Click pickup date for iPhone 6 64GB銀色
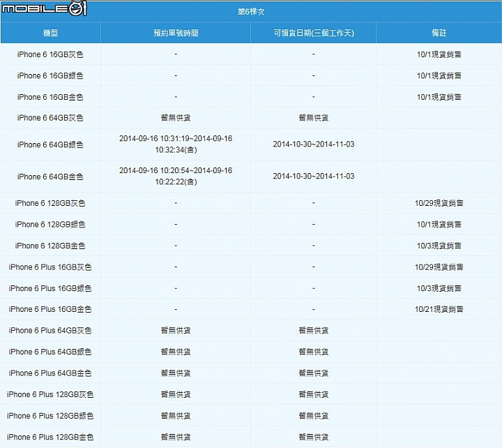The image size is (502, 448). click(x=314, y=144)
